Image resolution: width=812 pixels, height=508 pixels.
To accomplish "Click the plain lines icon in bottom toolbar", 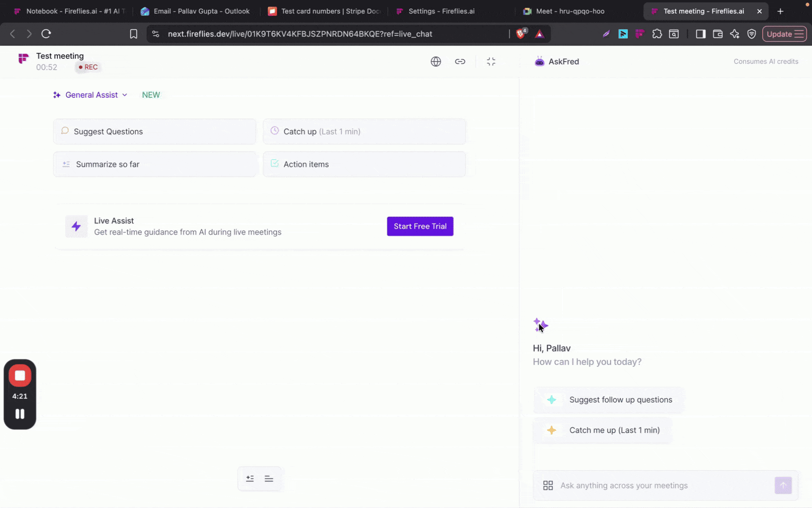I will tap(269, 478).
